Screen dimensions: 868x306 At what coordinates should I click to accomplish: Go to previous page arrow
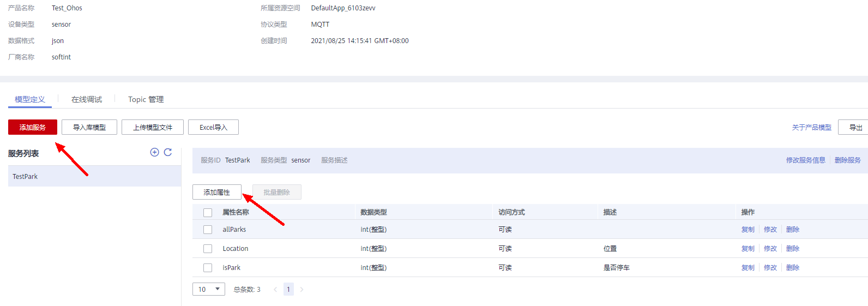point(275,290)
